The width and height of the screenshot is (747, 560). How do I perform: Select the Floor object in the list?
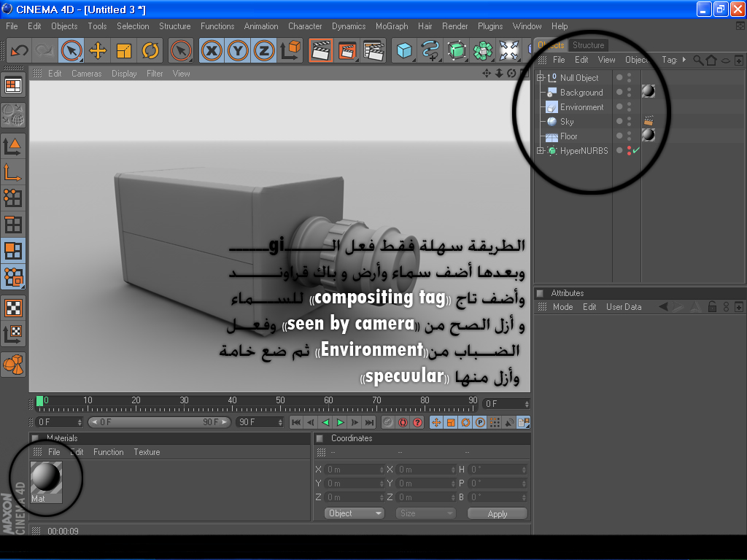pos(568,136)
